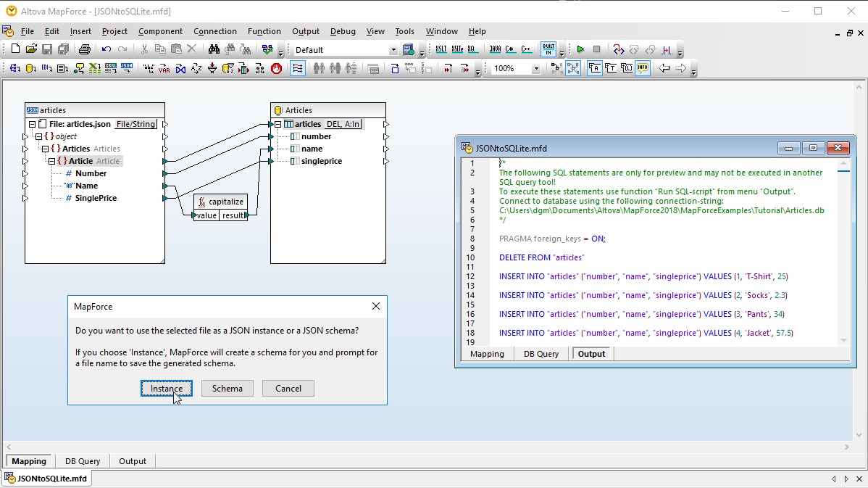Viewport: 868px width, 488px height.
Task: Switch to bottom DB Query tab
Action: click(x=83, y=461)
